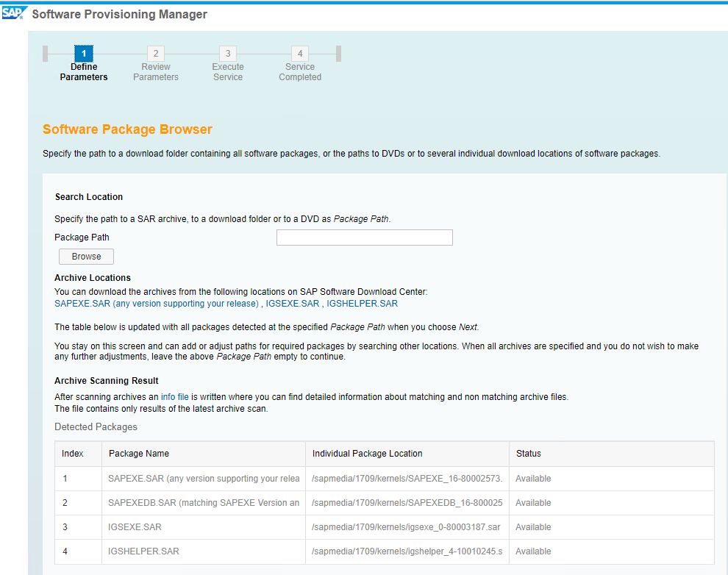Click the igsexe_0-80003187.sar location cell
This screenshot has height=575, width=728.
point(407,527)
